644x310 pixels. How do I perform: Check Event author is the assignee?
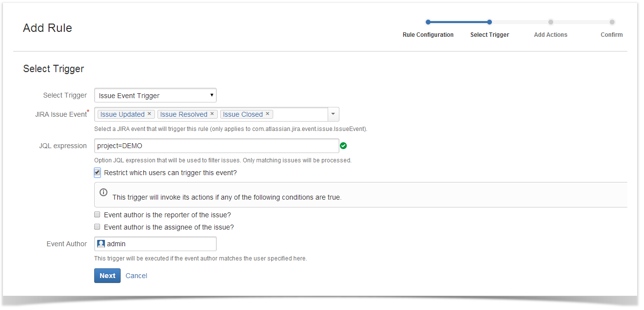tap(97, 227)
